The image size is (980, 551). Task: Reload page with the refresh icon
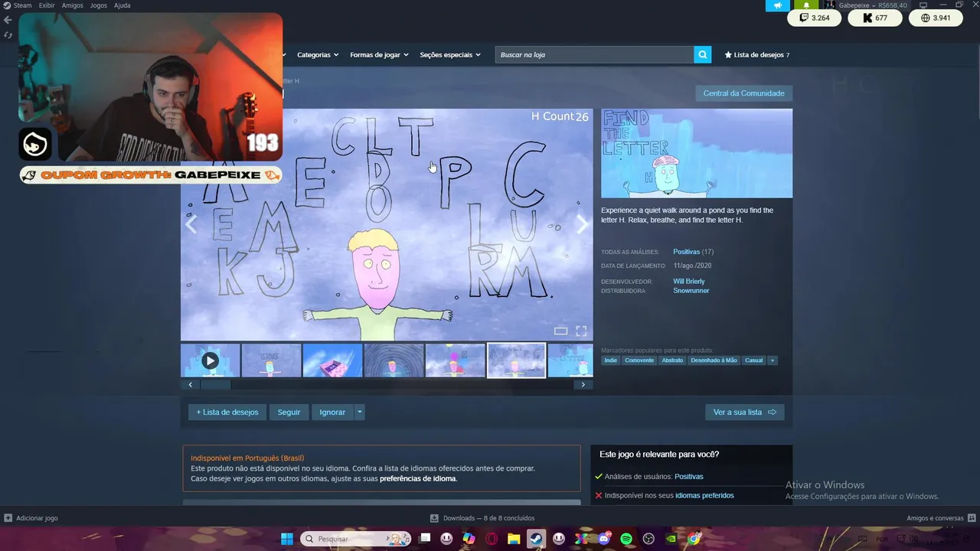(x=8, y=35)
